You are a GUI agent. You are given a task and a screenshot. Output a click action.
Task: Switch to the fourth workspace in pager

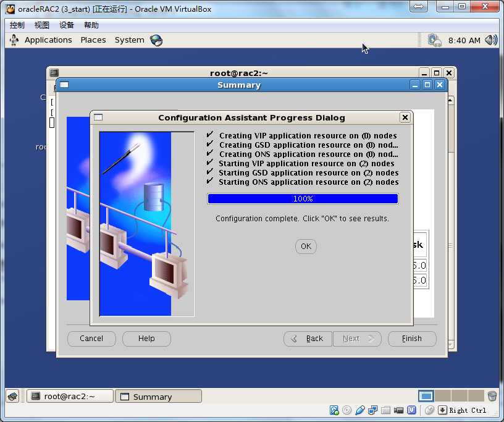(476, 396)
